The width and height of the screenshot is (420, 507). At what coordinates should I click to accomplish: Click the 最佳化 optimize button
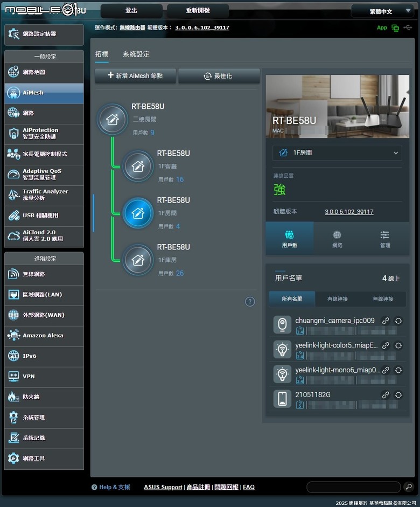(x=219, y=76)
